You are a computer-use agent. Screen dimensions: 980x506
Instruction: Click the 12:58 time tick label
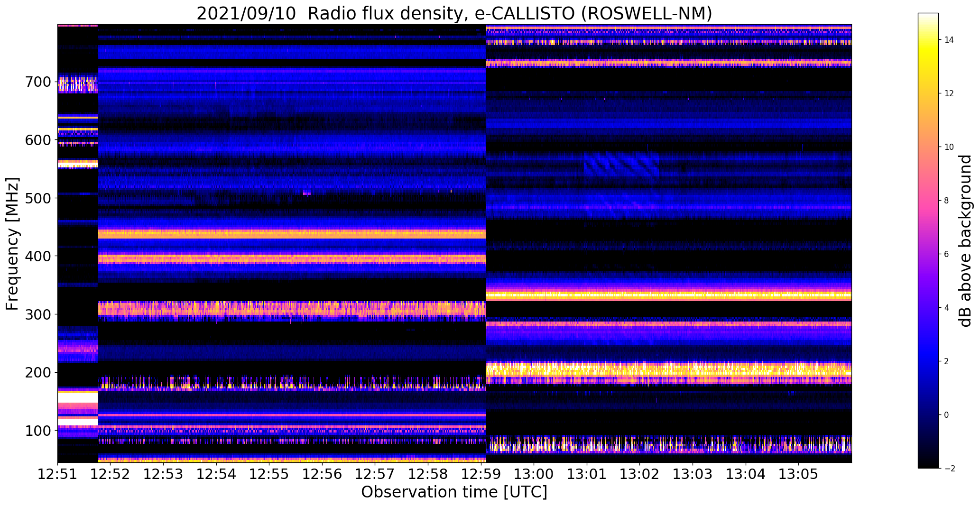428,473
